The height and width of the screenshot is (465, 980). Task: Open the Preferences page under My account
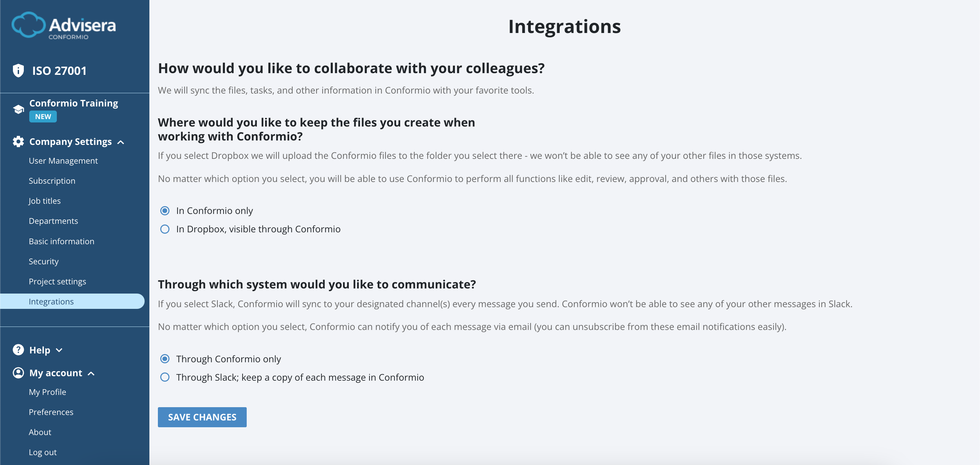(51, 412)
